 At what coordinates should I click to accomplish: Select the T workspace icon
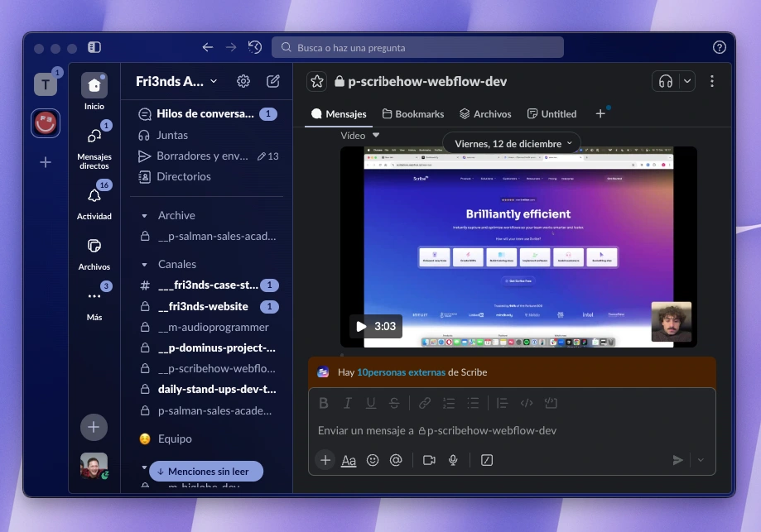46,84
